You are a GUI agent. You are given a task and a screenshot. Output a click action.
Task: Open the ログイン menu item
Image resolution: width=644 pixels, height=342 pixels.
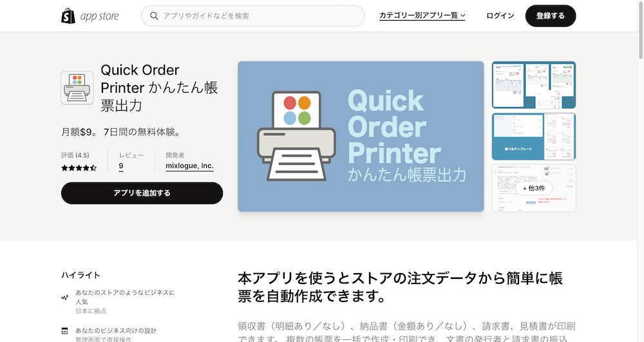[500, 15]
